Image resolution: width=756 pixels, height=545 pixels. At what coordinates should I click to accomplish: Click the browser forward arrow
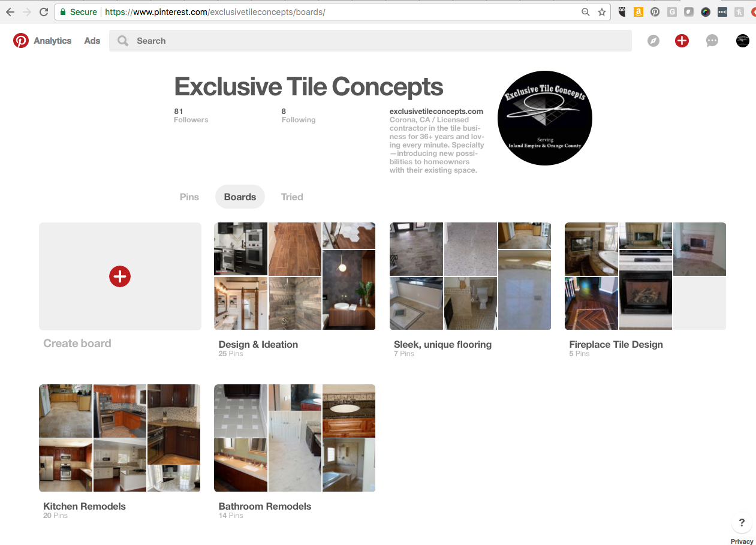[x=27, y=12]
